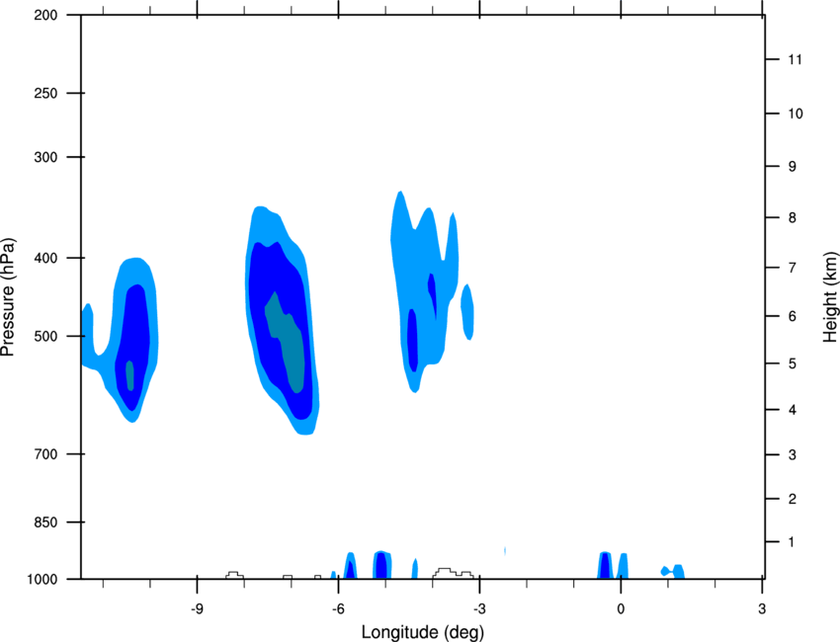Pick the 6 km height tick label

pyautogui.click(x=793, y=316)
